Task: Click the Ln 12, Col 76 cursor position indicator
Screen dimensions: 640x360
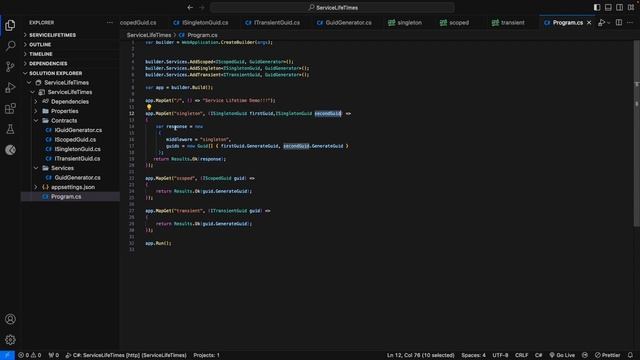Action: (x=420, y=355)
